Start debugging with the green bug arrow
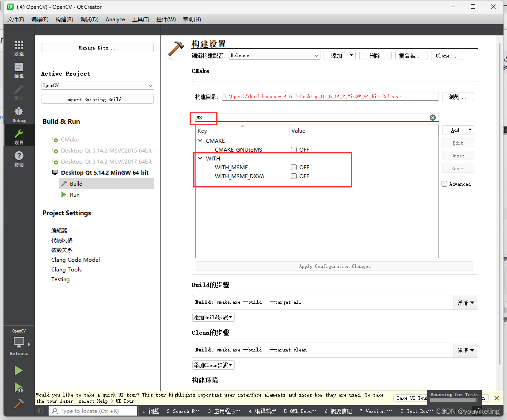 pyautogui.click(x=19, y=388)
